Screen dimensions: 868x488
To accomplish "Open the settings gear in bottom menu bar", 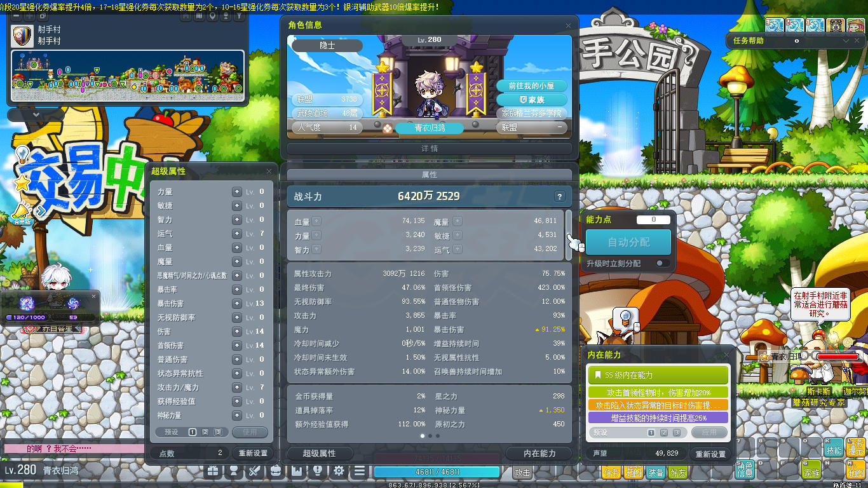I will (x=339, y=471).
